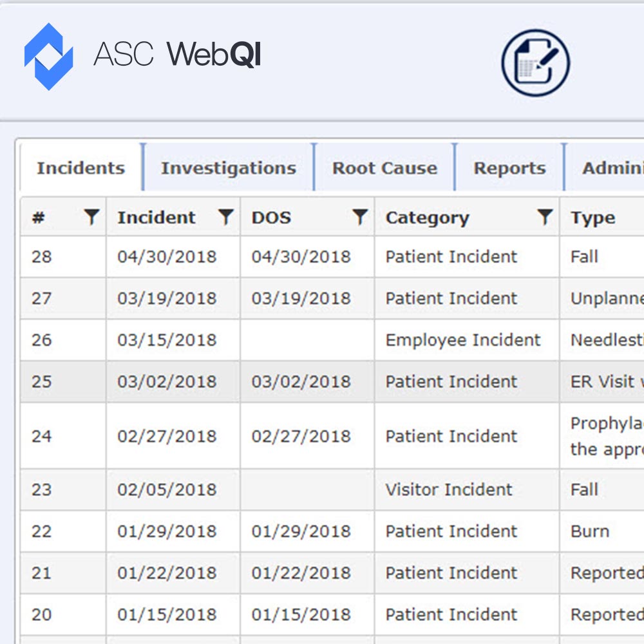Image resolution: width=644 pixels, height=644 pixels.
Task: Click Burn incident row 22
Action: (x=589, y=531)
